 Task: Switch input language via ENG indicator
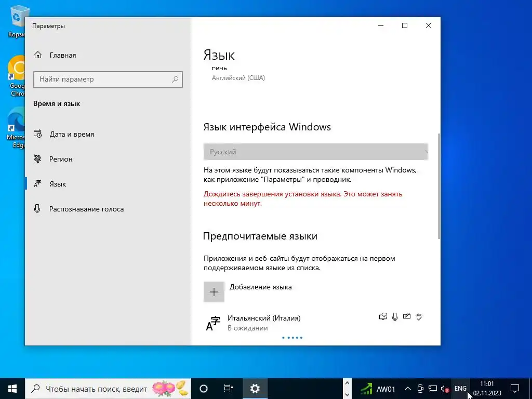(x=460, y=389)
